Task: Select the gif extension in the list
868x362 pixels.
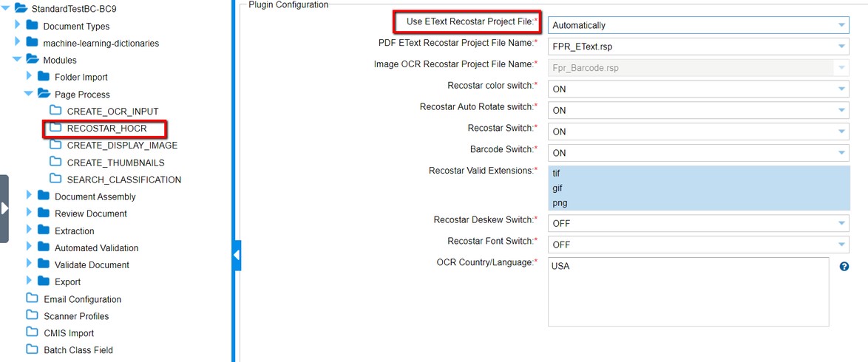Action: (x=699, y=188)
